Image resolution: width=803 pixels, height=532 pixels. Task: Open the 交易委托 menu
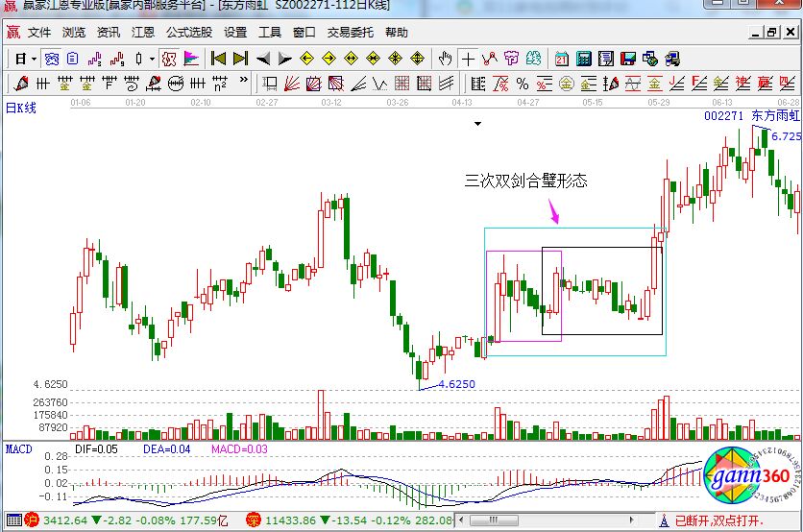tap(351, 32)
